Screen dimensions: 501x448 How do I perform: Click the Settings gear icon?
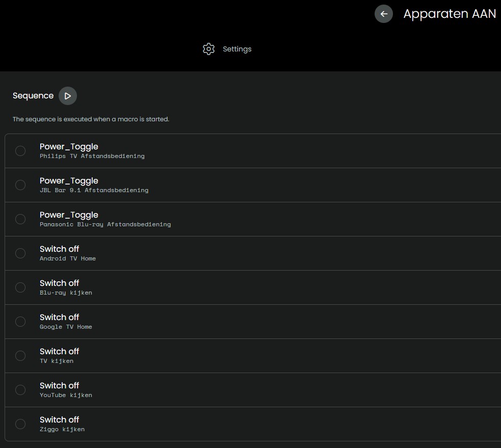208,49
